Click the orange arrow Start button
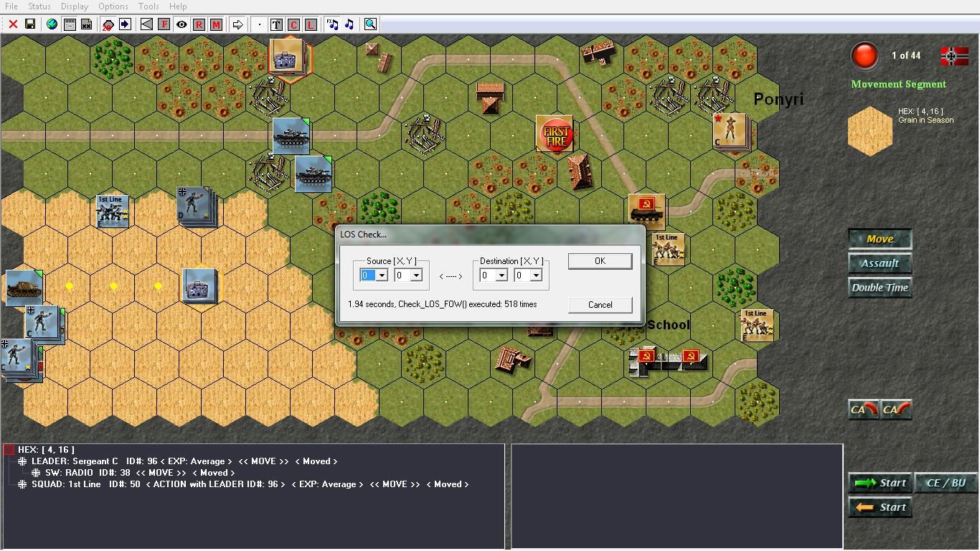 click(880, 507)
